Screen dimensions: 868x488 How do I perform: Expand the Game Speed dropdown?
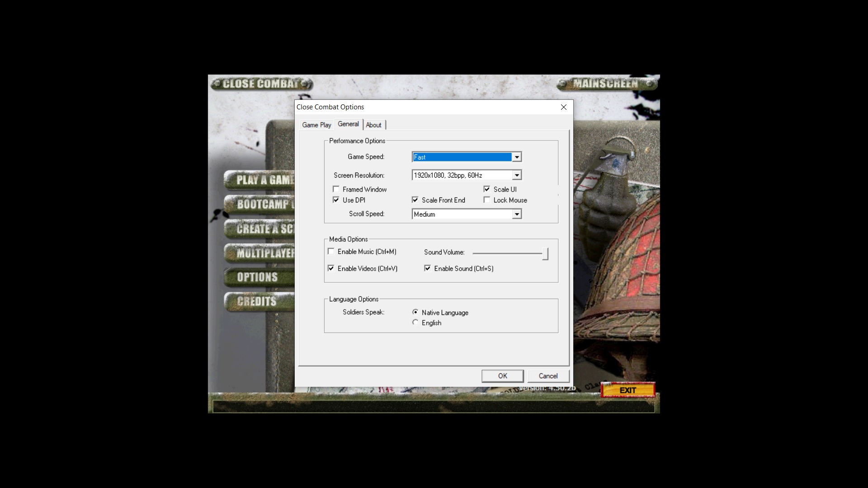517,157
